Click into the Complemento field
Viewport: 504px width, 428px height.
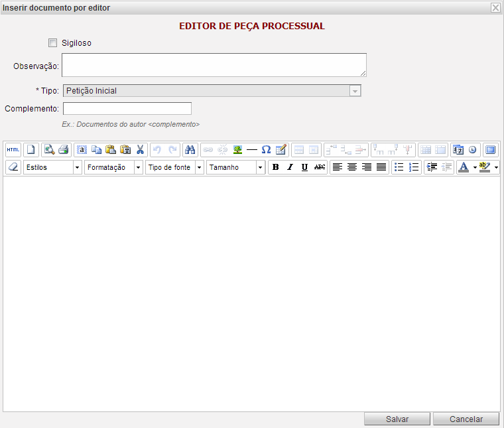pos(127,108)
